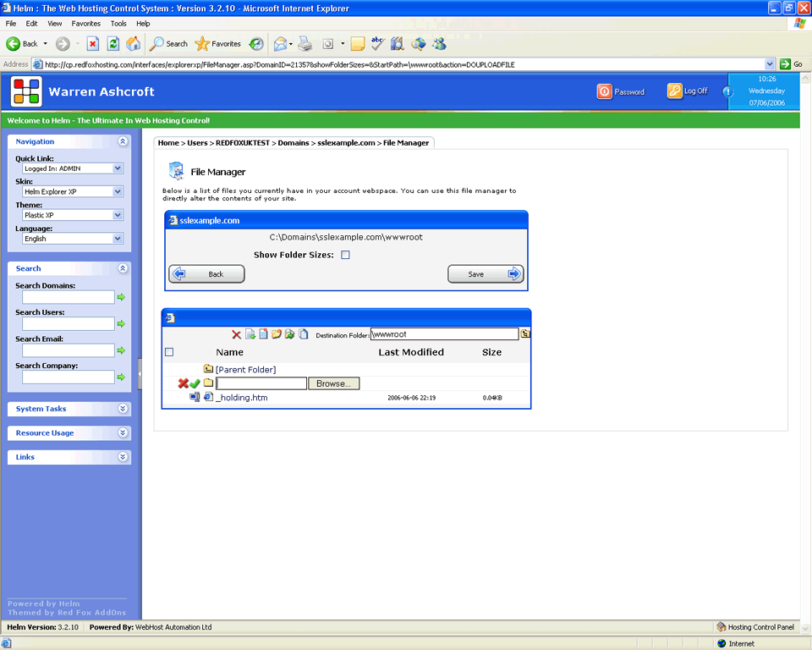The height and width of the screenshot is (650, 812).
Task: Toggle the Show Folder Sizes checkbox
Action: point(345,255)
